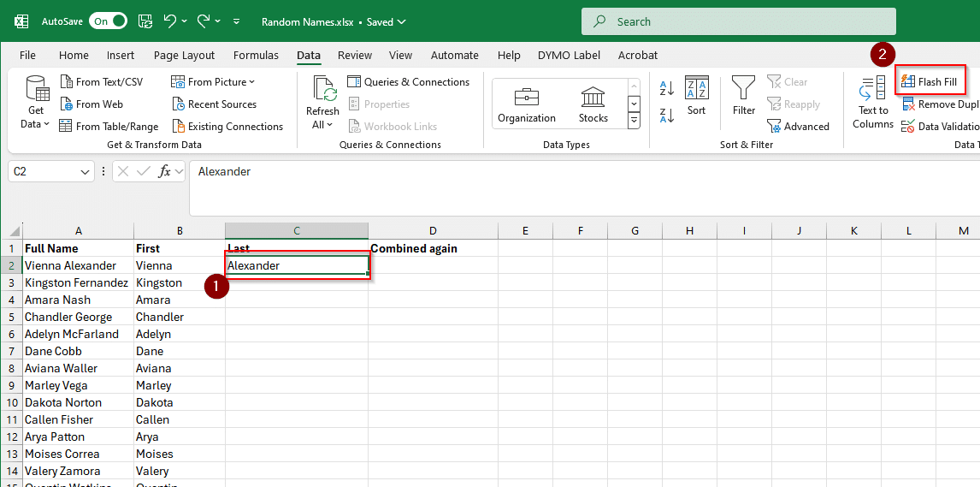The width and height of the screenshot is (980, 487).
Task: Switch to the Insert tab
Action: click(x=121, y=55)
